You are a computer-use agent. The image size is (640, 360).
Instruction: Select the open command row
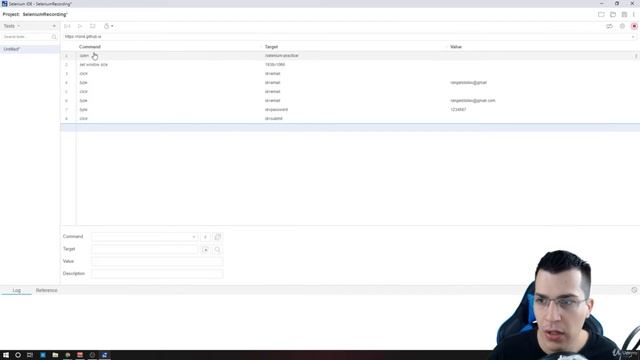tap(350, 56)
